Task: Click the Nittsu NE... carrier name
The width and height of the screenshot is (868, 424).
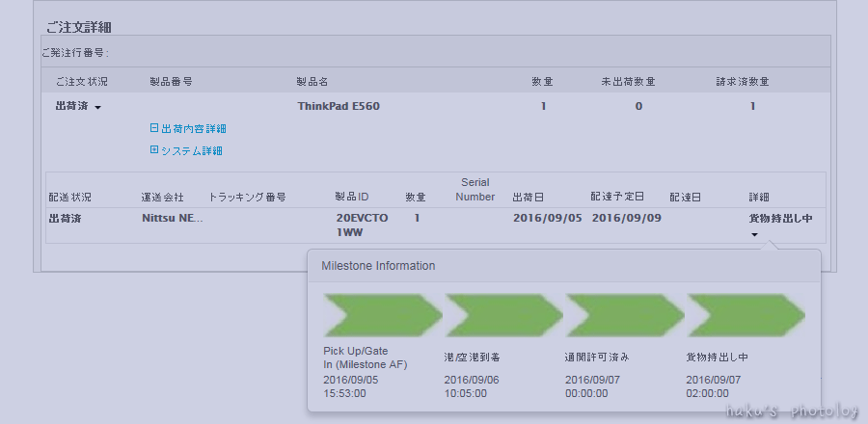Action: coord(172,219)
